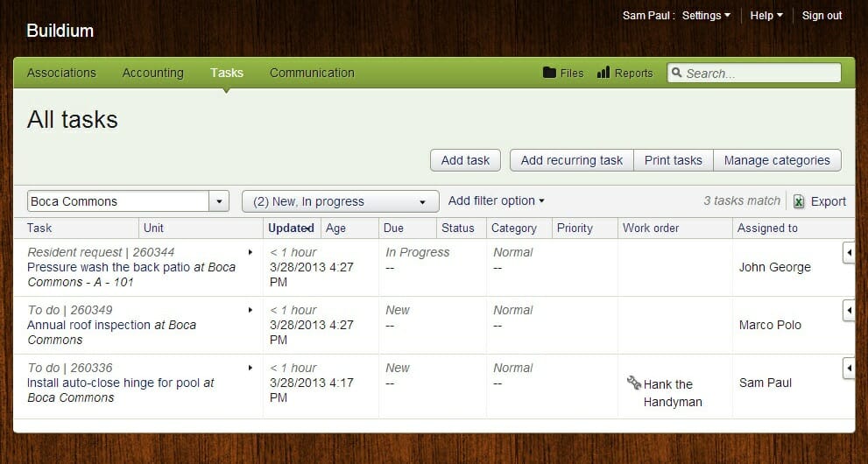Open Files via the folder icon
The image size is (868, 464).
point(550,74)
